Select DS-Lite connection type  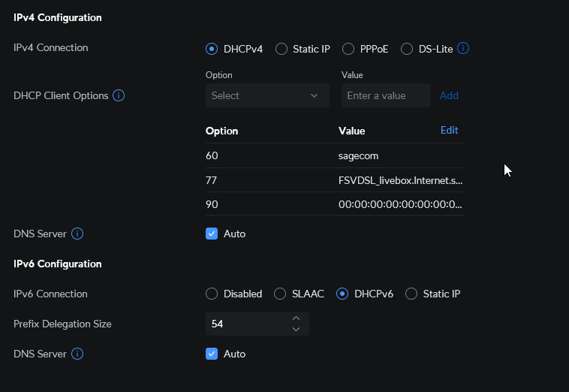(x=407, y=49)
